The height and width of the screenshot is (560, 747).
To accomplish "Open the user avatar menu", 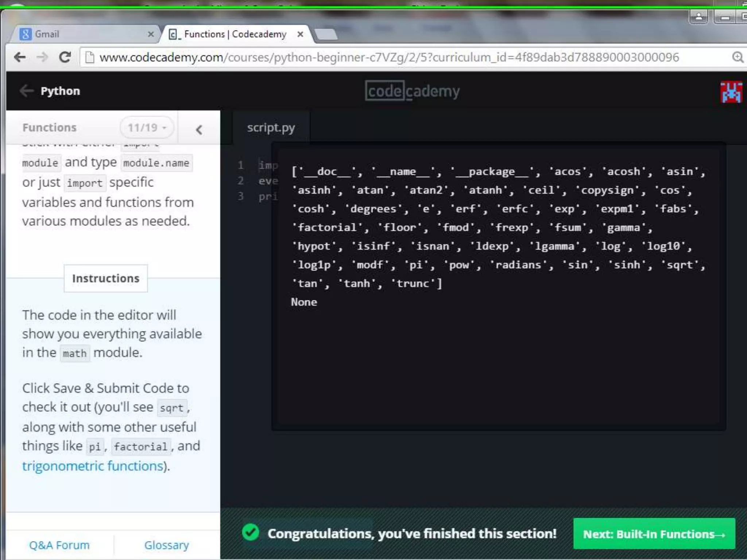I will (x=731, y=92).
